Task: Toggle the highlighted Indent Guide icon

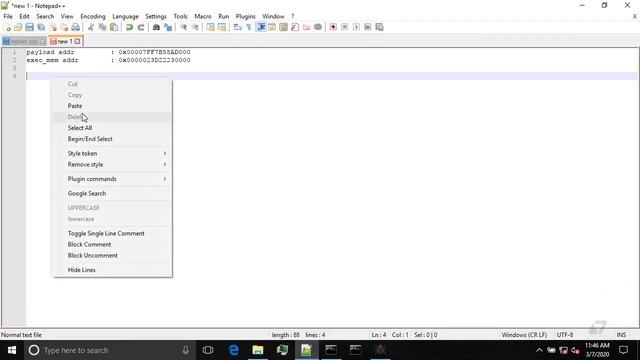Action: [x=260, y=27]
